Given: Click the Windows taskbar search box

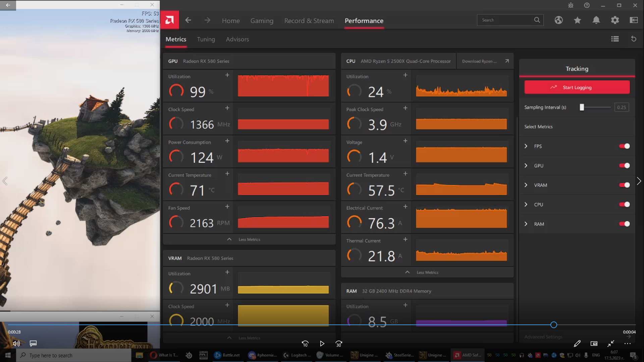Looking at the screenshot, I should (x=73, y=355).
